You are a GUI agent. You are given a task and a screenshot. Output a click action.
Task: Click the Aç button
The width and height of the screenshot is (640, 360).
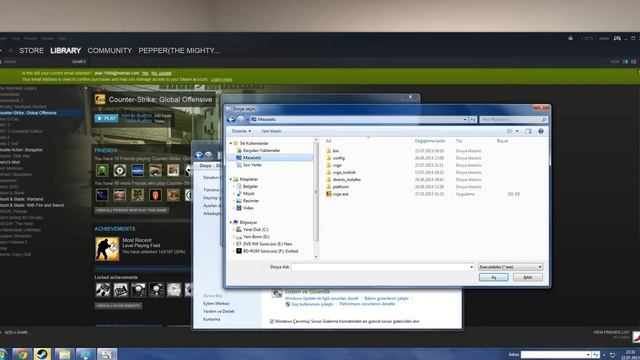(x=493, y=277)
